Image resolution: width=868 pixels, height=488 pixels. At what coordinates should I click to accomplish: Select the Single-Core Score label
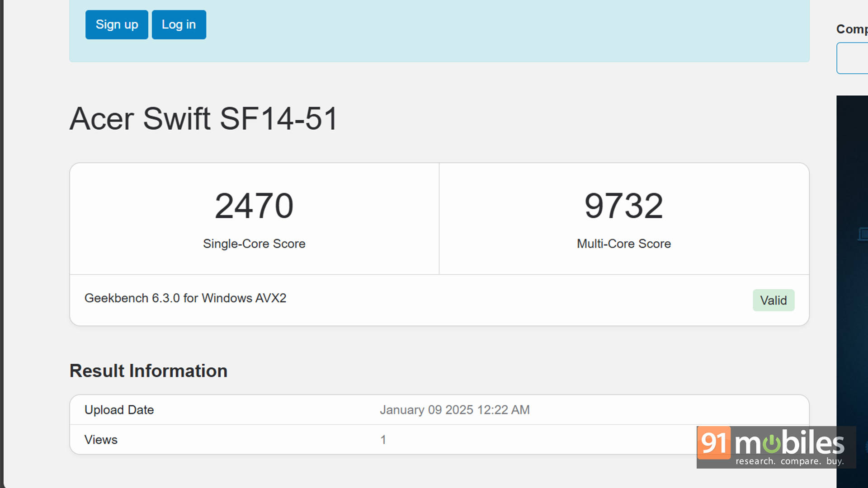[254, 244]
